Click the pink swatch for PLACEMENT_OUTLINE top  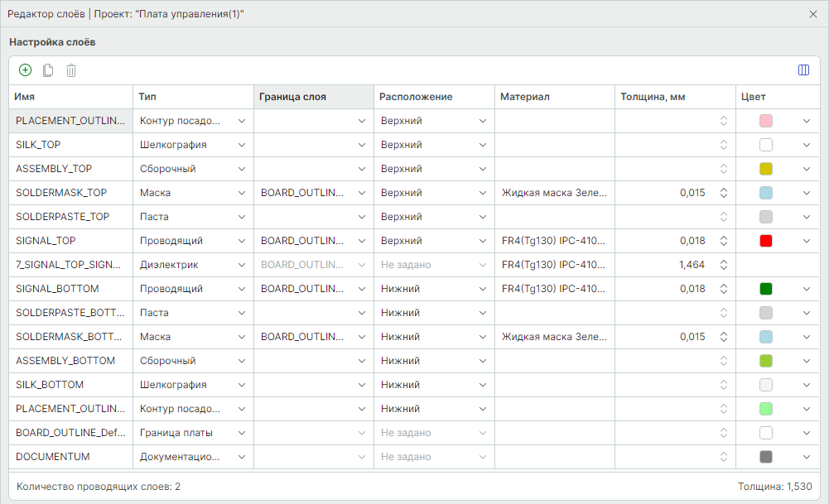(766, 121)
